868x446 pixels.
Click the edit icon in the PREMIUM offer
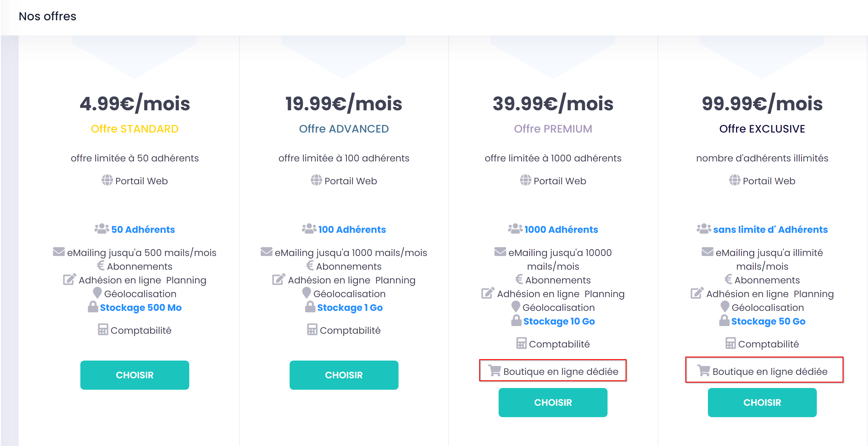pyautogui.click(x=487, y=293)
